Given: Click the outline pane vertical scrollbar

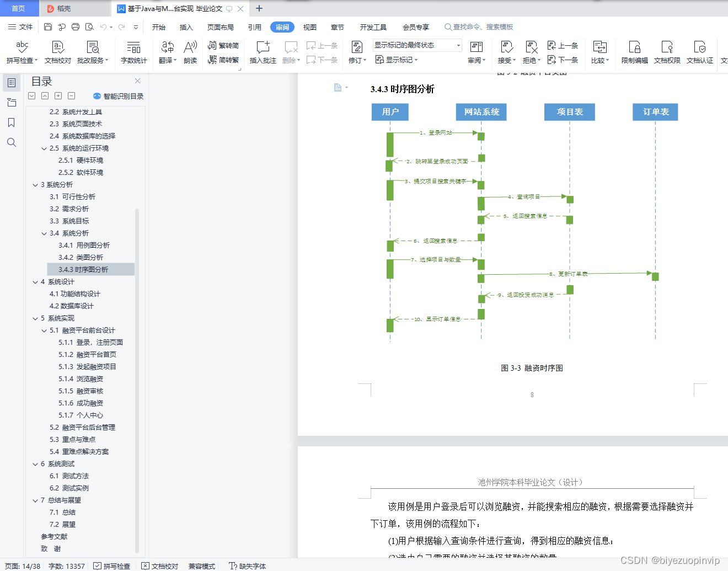Looking at the screenshot, I should pos(137,381).
